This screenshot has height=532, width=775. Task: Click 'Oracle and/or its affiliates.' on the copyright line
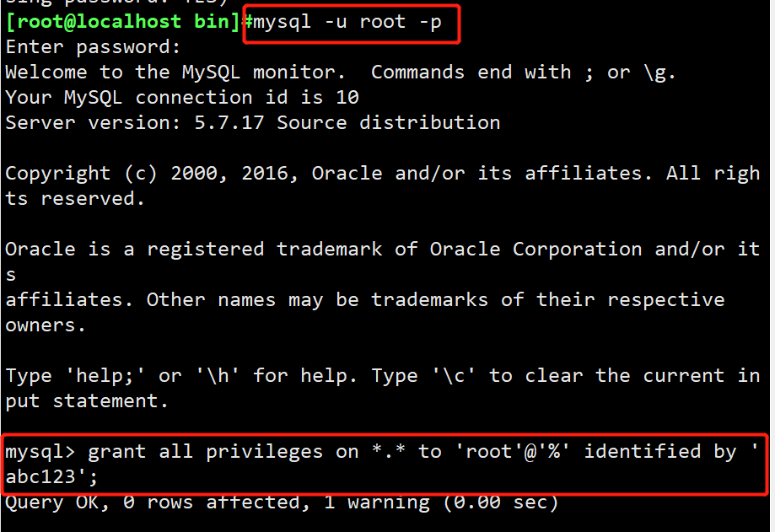pyautogui.click(x=482, y=174)
